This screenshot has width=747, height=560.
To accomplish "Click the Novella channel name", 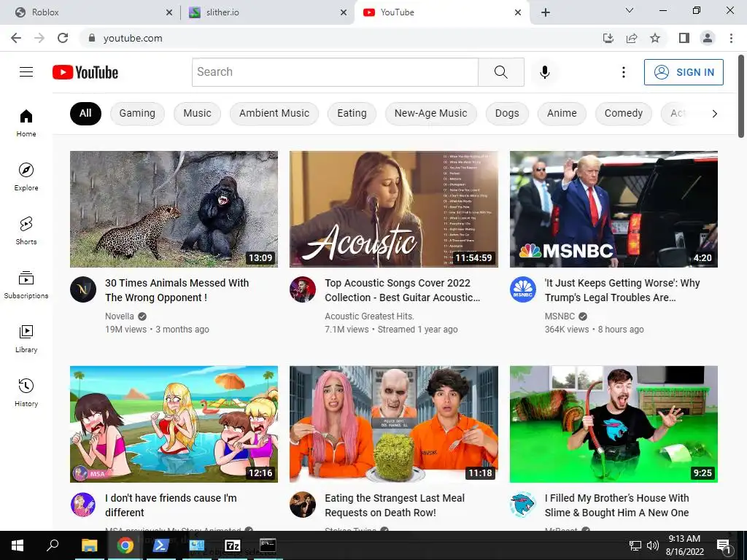I will (x=120, y=316).
